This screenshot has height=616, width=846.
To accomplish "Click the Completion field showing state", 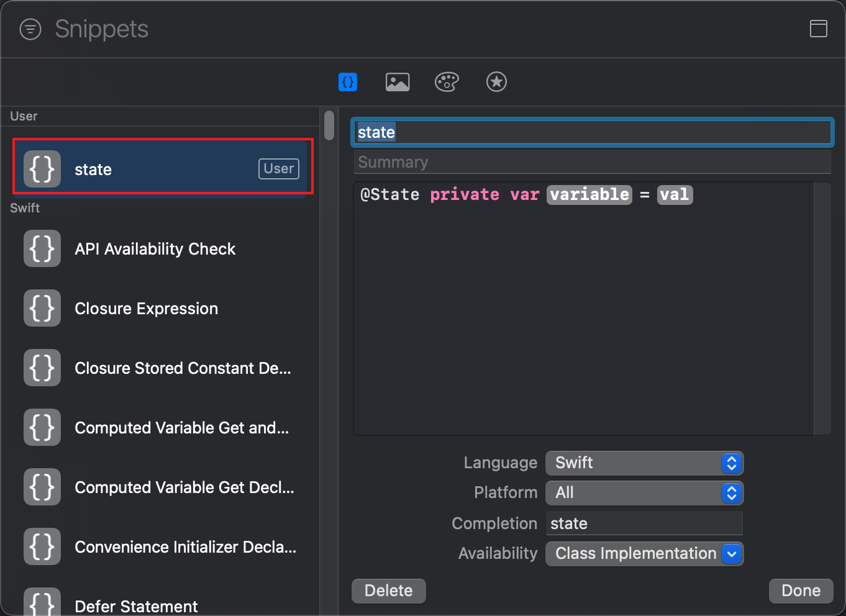I will coord(644,523).
